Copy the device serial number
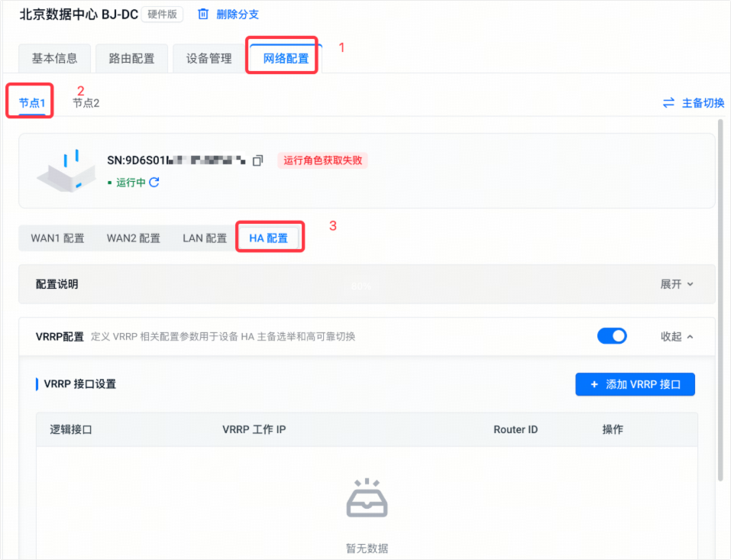Image resolution: width=731 pixels, height=560 pixels. [258, 161]
